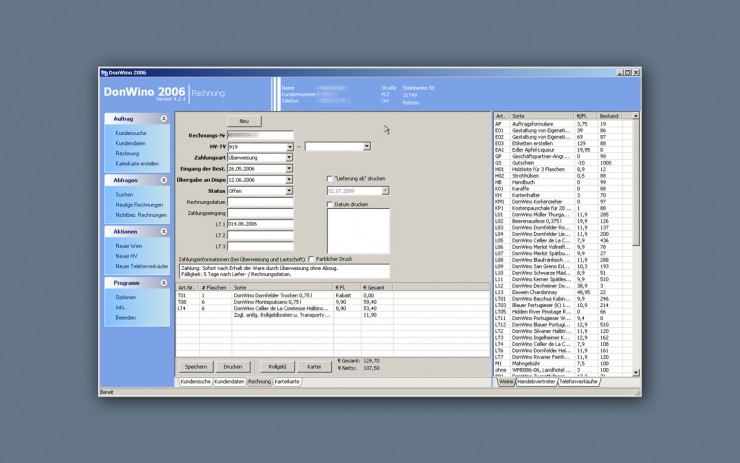Open the empty dropdown beside HV-TV
Viewport: 740px width, 463px height.
tap(367, 147)
